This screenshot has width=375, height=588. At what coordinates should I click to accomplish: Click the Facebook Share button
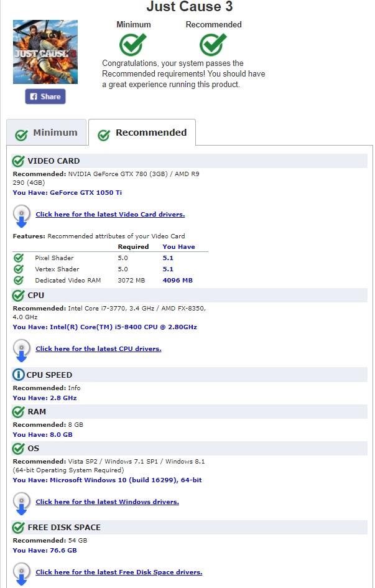[45, 96]
